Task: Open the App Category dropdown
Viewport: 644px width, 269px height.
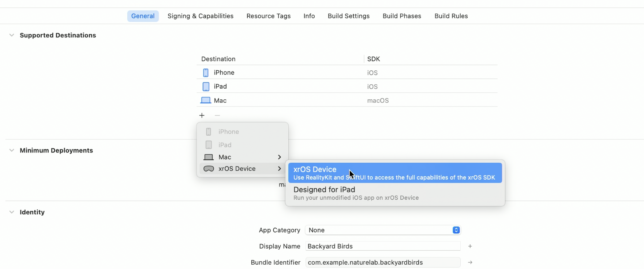Action: click(383, 230)
